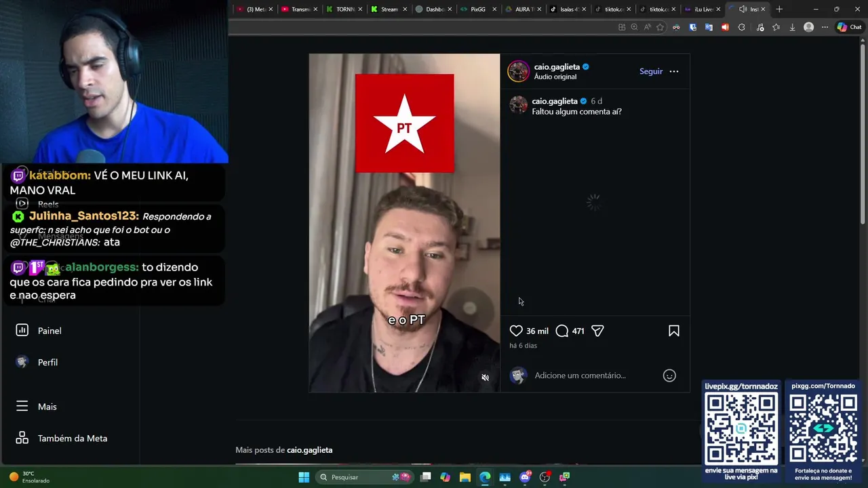
Task: Open comments via the speech bubble icon
Action: point(561,331)
